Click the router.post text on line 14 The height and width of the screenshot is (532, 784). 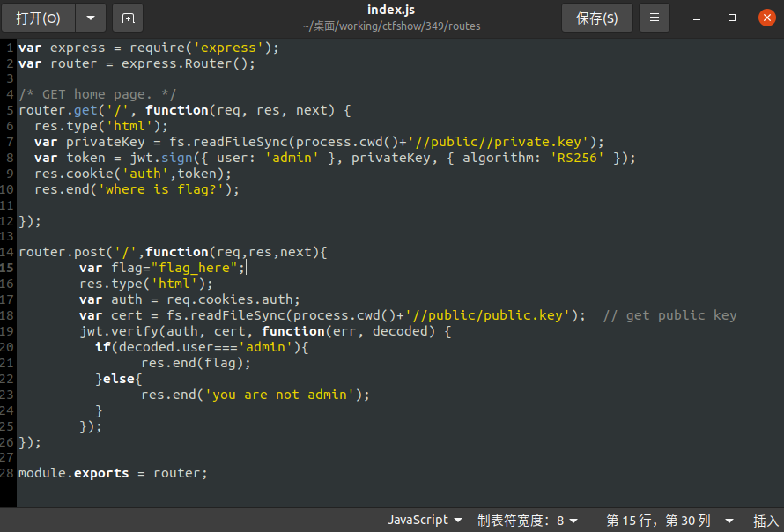62,252
